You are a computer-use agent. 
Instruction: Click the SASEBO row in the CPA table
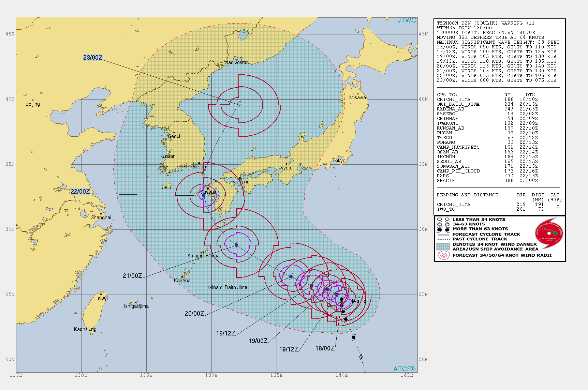[487, 114]
